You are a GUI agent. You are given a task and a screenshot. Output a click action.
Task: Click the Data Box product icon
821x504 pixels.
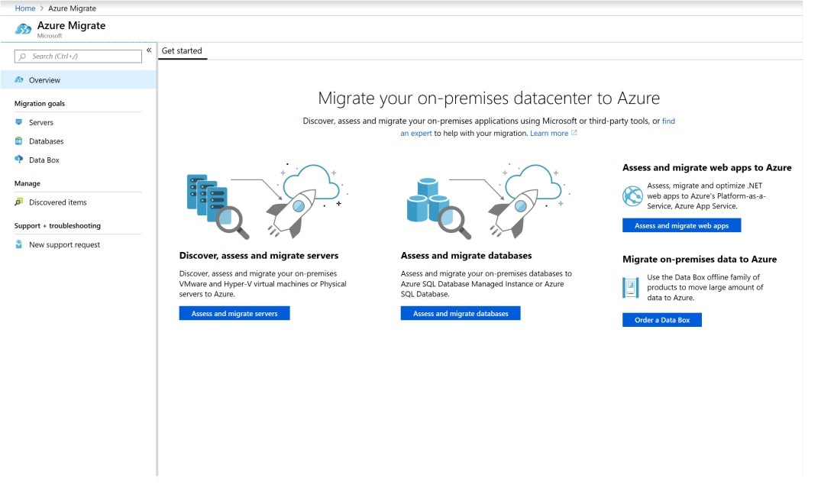coord(630,288)
